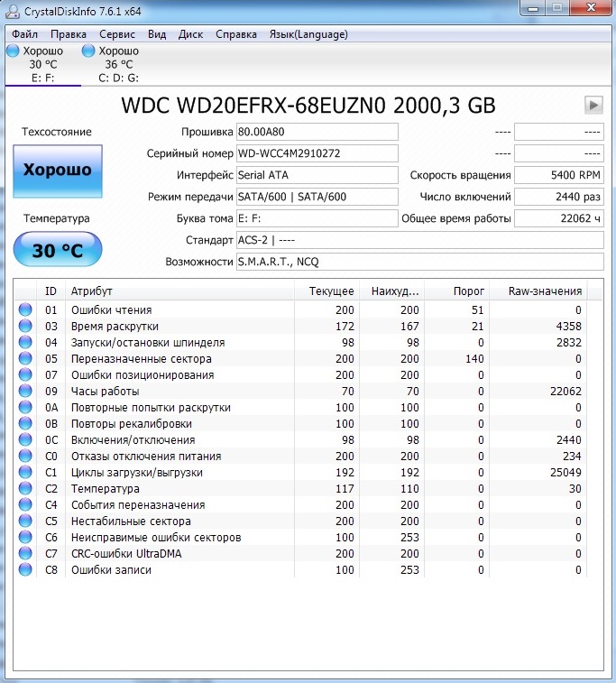Click the Raw-значения column header
Viewport: 616px width, 683px height.
pos(538,291)
